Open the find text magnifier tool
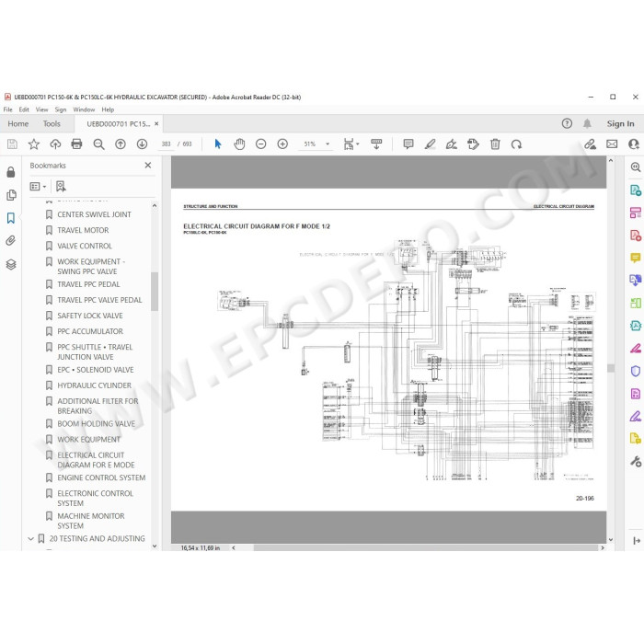The height and width of the screenshot is (644, 644). tap(98, 144)
